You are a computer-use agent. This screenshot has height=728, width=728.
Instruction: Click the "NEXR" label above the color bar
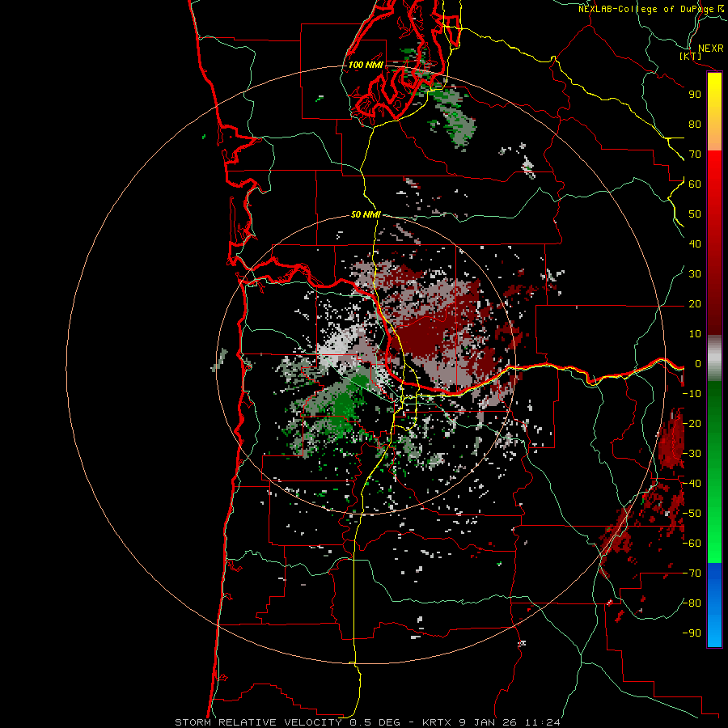(x=711, y=49)
